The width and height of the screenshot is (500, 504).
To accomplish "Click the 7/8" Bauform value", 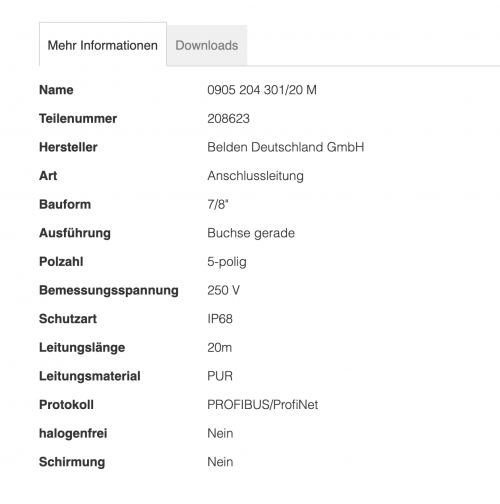I will (x=218, y=204).
